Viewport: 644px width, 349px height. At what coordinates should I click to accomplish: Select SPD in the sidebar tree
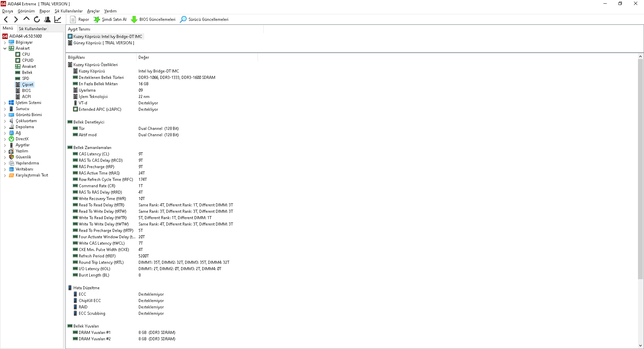tap(25, 79)
